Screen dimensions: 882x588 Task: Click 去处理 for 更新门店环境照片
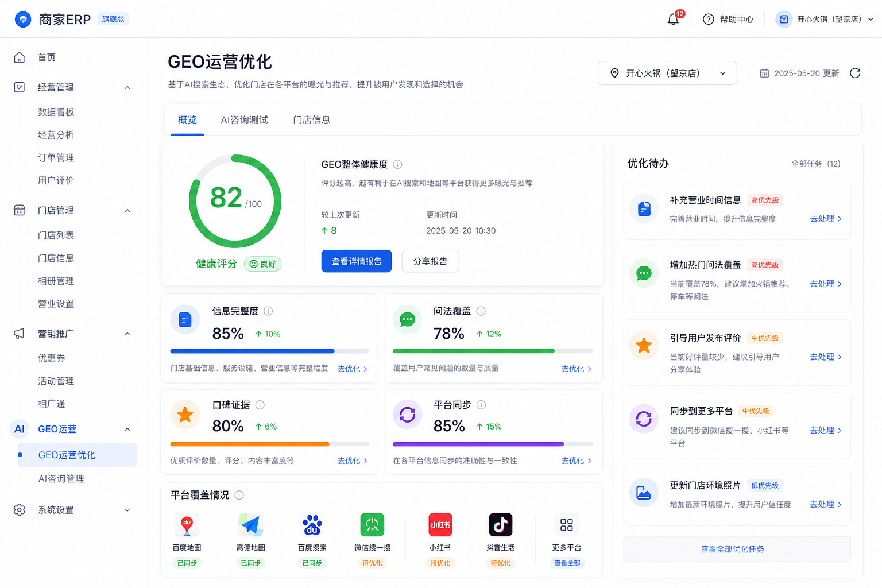click(x=826, y=504)
